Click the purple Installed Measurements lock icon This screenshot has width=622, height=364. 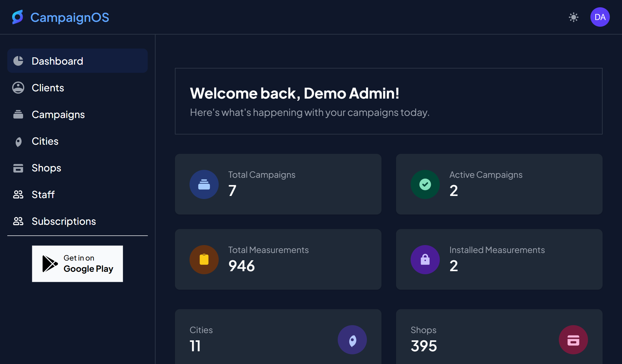[425, 260]
